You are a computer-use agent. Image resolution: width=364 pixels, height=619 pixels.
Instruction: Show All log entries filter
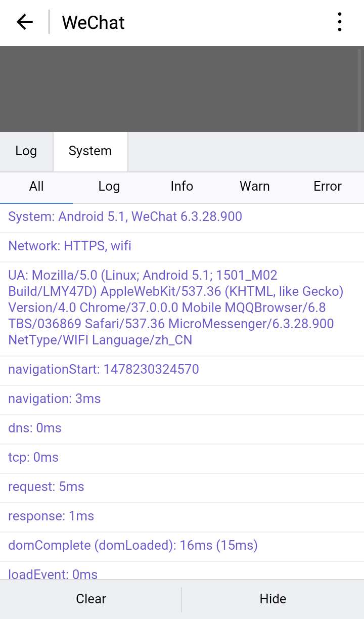point(36,187)
